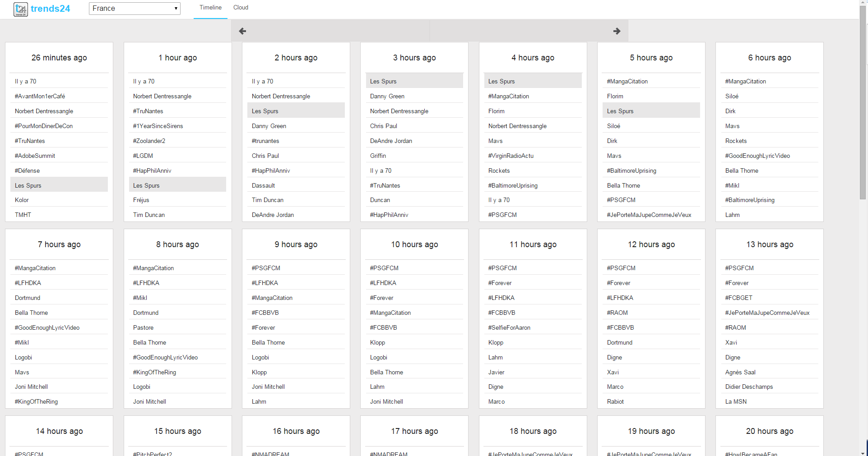Go to previous timeline page with left arrow

point(242,31)
